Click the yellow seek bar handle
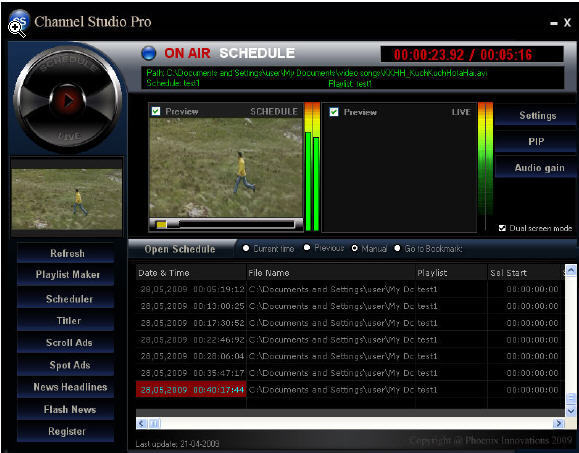The width and height of the screenshot is (579, 453). [x=161, y=224]
